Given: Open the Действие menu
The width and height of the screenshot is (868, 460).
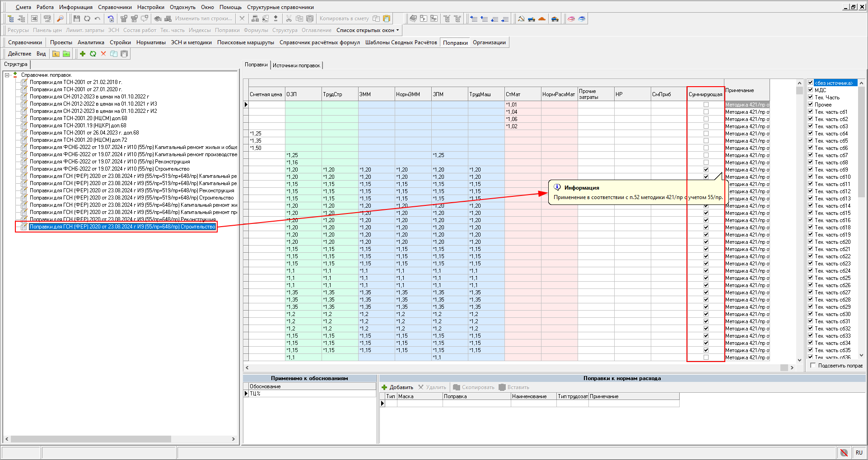Looking at the screenshot, I should tap(19, 54).
